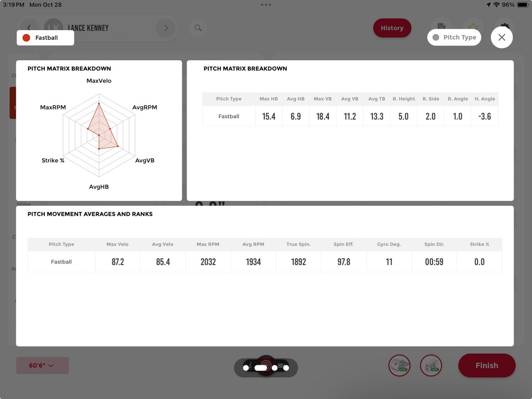Select the Max Velo column header
Image resolution: width=532 pixels, height=399 pixels.
[117, 244]
